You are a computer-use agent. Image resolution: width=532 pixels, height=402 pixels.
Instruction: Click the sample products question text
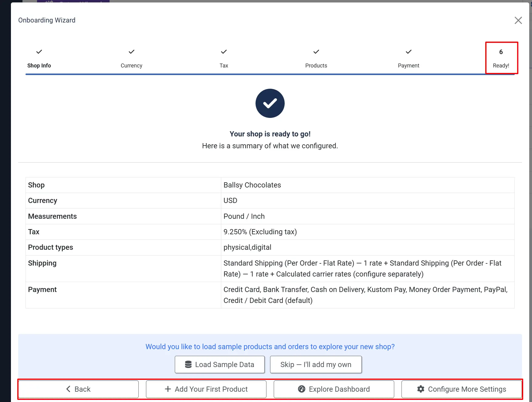(x=270, y=347)
